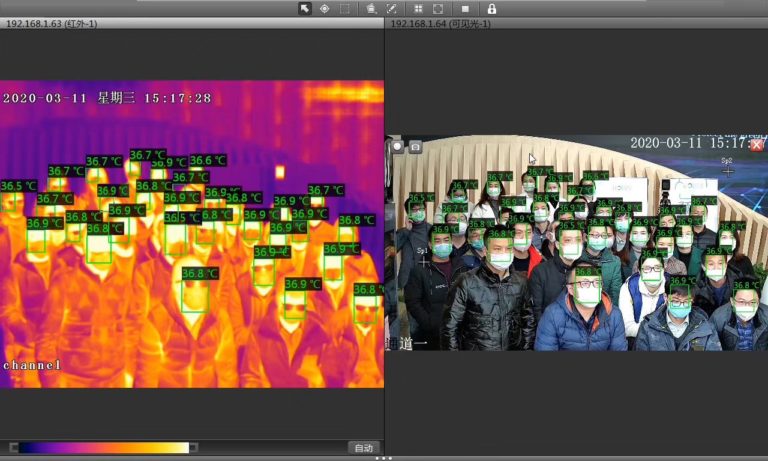Take snapshot with camera icon
The width and height of the screenshot is (768, 461).
pyautogui.click(x=415, y=146)
